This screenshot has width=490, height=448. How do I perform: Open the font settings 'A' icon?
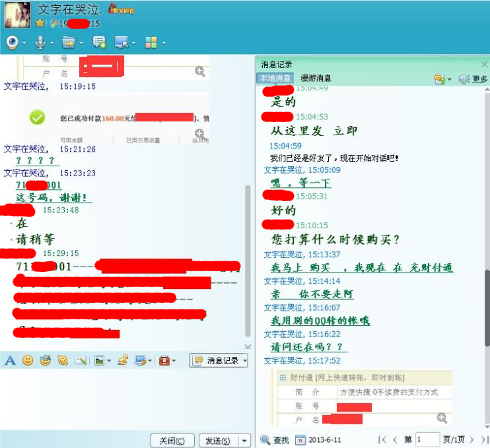coord(10,360)
